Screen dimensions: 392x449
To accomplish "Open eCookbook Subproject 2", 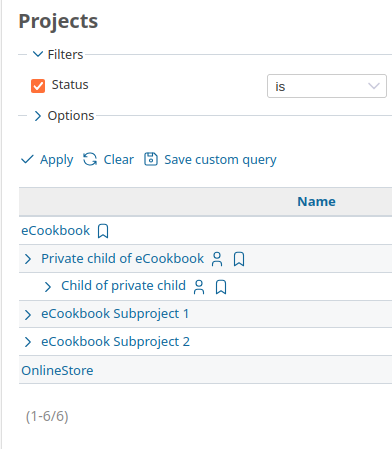I will [x=115, y=342].
